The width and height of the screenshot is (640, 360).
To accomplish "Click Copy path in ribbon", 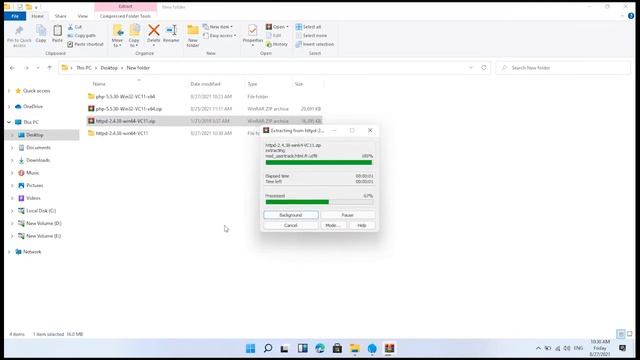I will [81, 36].
